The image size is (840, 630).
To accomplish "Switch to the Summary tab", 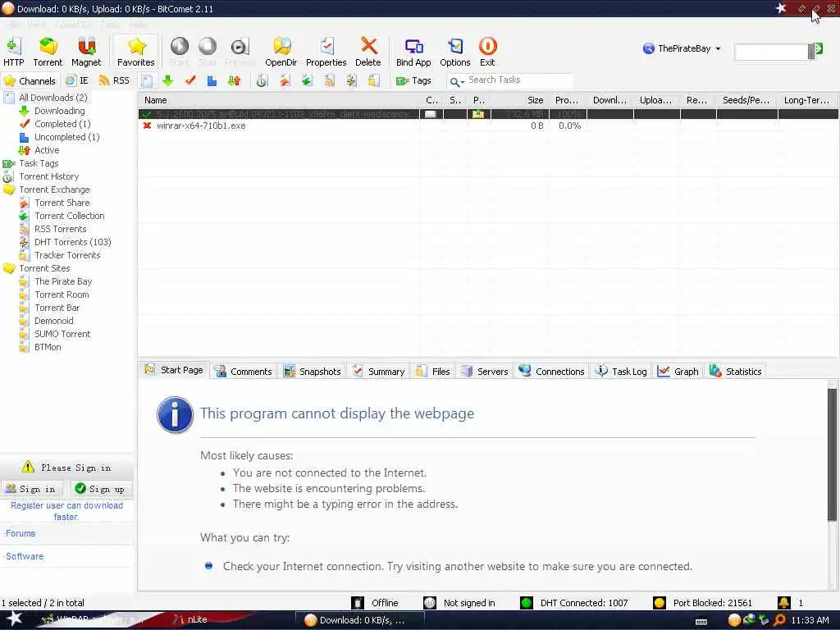I will [x=379, y=372].
